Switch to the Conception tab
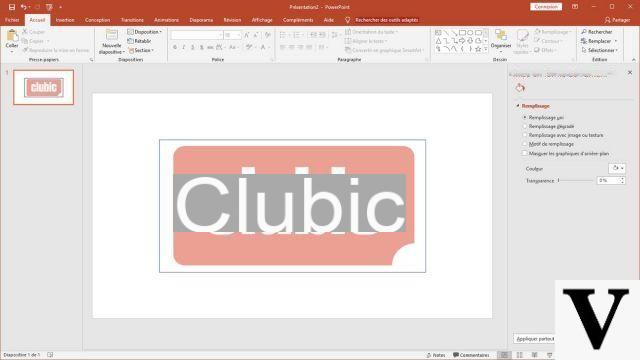Image resolution: width=640 pixels, height=360 pixels. tap(98, 20)
